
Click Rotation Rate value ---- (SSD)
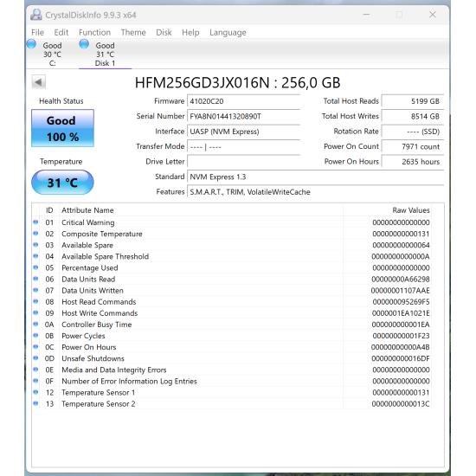pyautogui.click(x=413, y=132)
